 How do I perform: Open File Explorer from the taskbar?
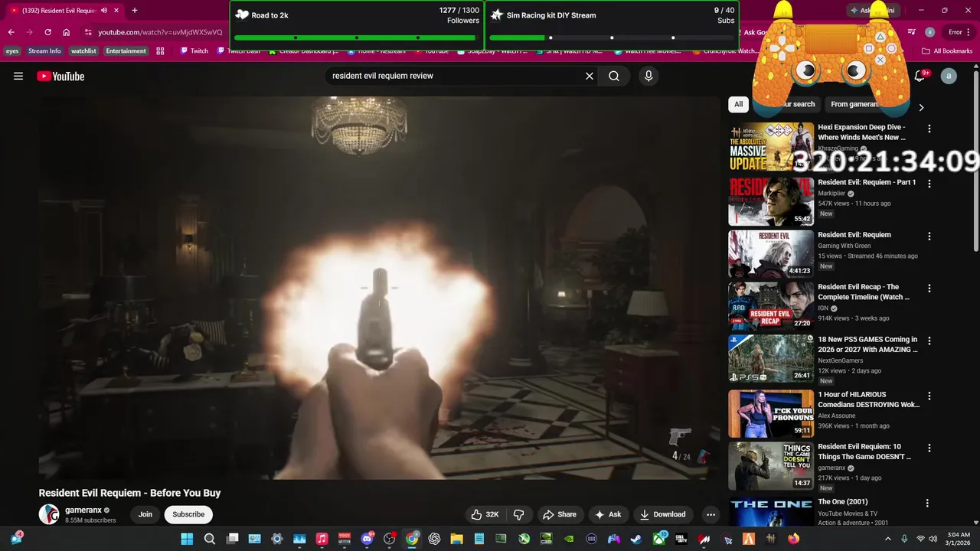point(456,539)
